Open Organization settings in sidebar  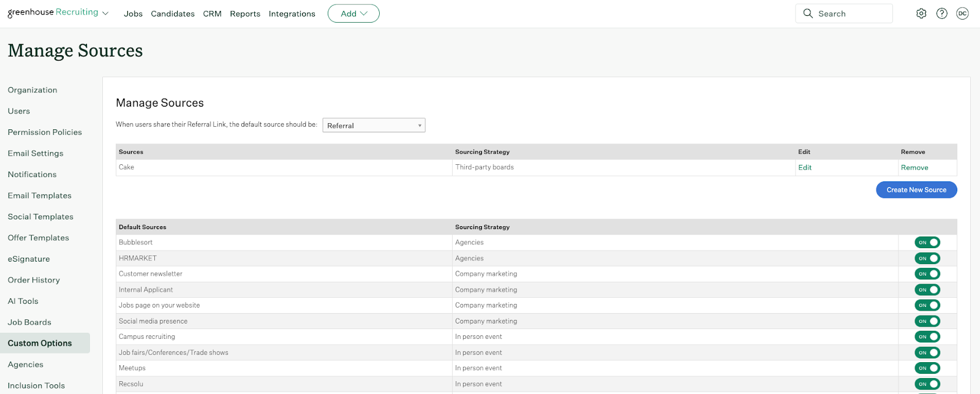coord(32,90)
